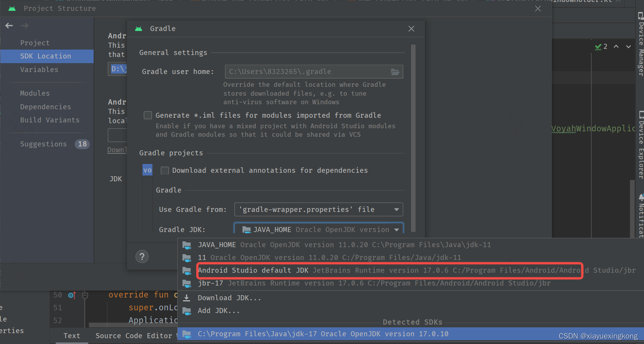The width and height of the screenshot is (644, 344).
Task: Open the Device Manager tool window
Action: 641,43
